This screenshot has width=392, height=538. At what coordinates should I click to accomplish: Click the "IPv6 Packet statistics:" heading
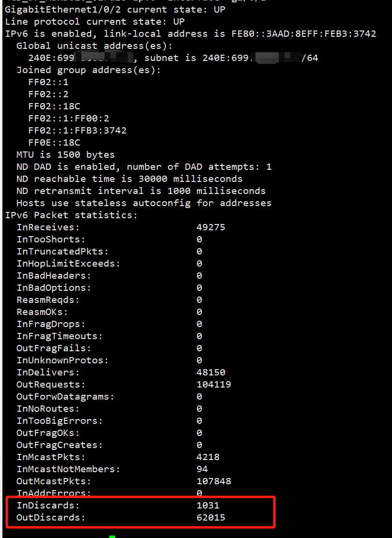[71, 215]
